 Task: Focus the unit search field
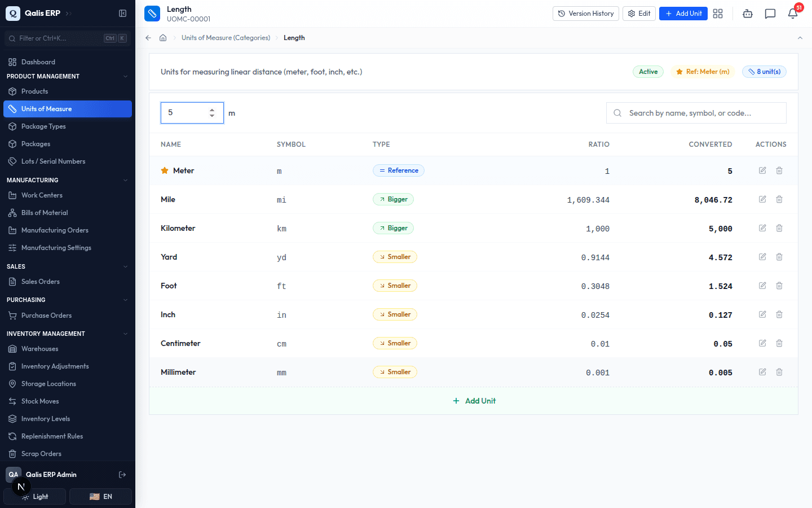[x=696, y=113]
